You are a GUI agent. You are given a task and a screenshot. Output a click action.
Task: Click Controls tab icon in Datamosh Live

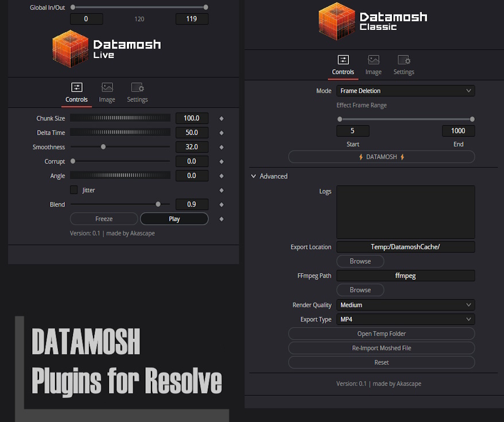point(76,87)
